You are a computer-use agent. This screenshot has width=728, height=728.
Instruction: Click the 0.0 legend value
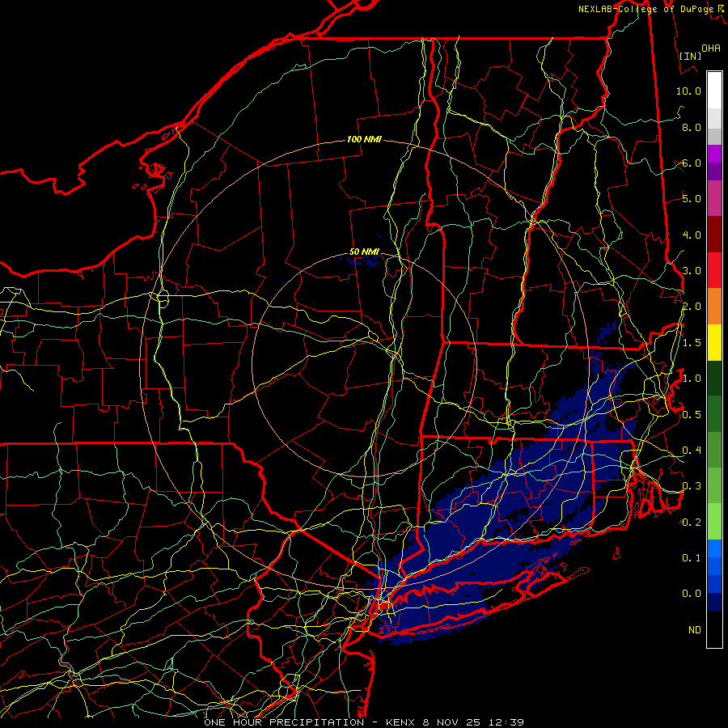point(692,594)
